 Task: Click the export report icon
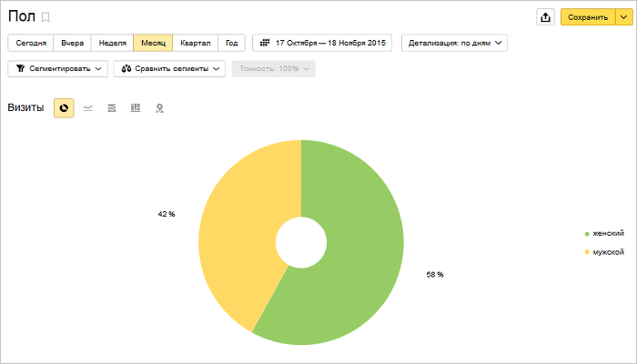(545, 16)
